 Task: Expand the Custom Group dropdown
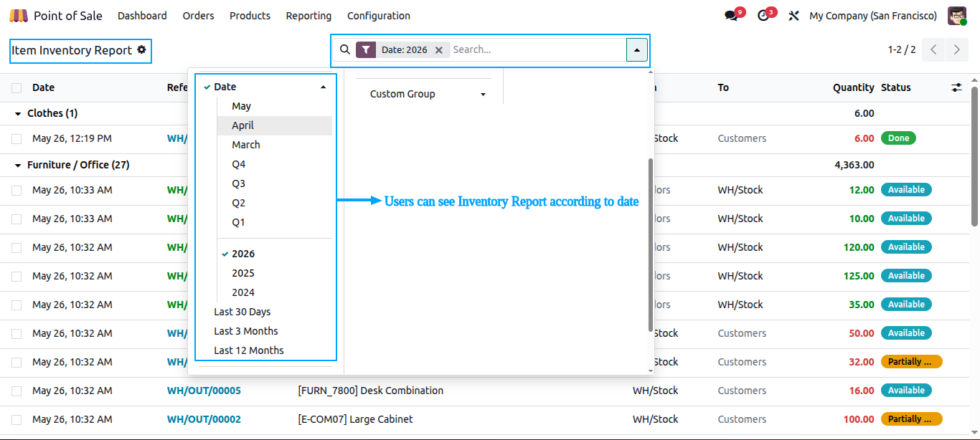(x=428, y=94)
